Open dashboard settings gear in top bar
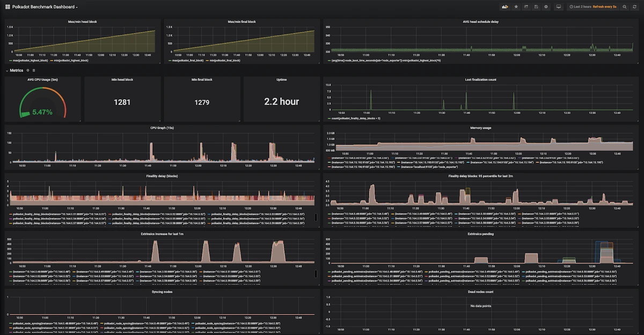 [x=546, y=7]
